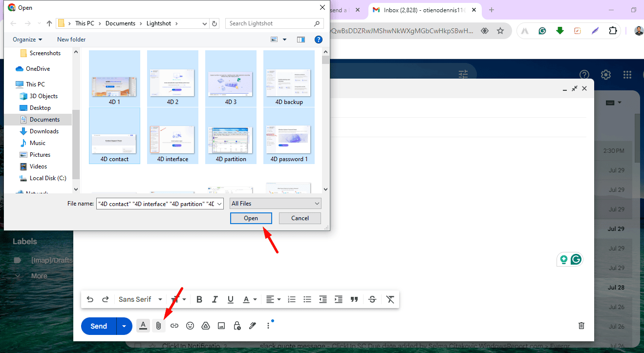Screen dimensions: 644x353
Task: Discard the draft with trash icon
Action: (x=581, y=326)
